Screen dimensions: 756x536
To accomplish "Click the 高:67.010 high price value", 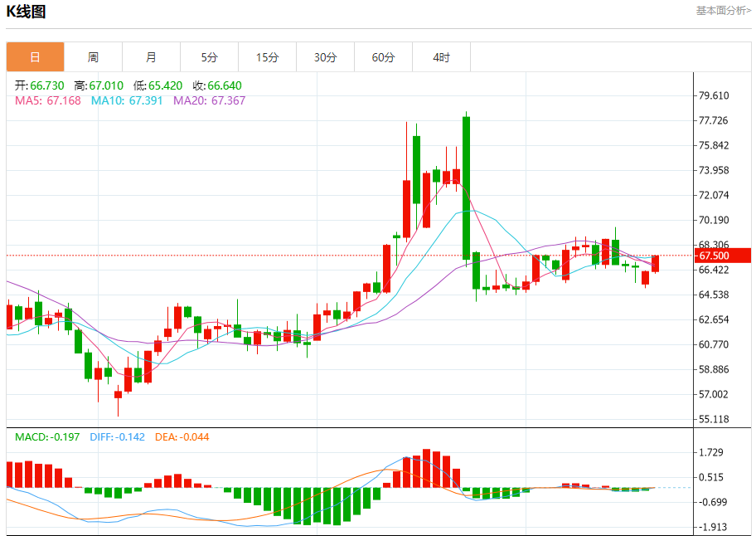I will [99, 85].
